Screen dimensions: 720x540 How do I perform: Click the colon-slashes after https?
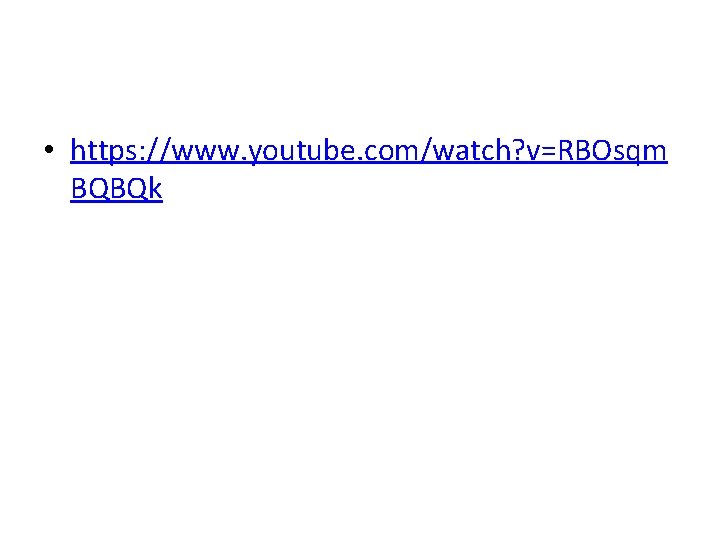[154, 151]
